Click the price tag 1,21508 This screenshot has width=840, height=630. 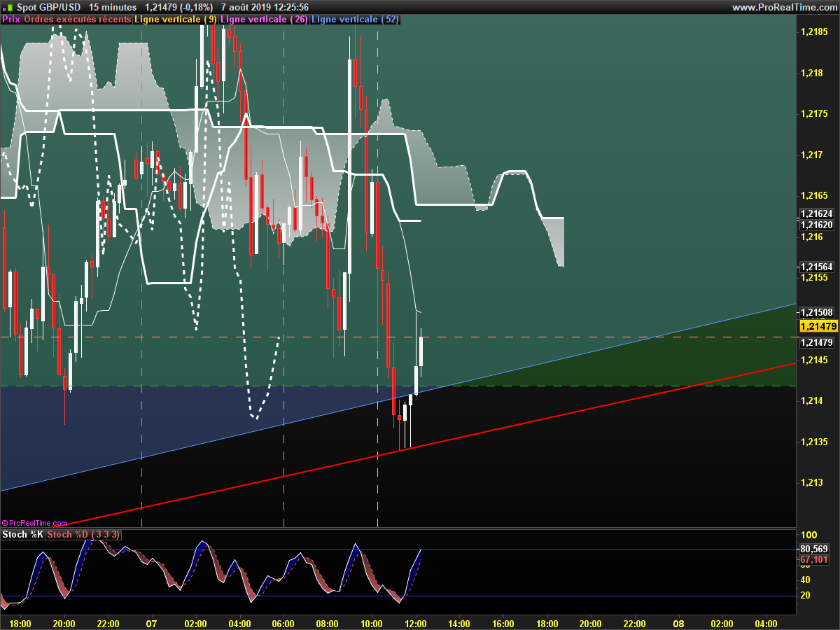[x=816, y=312]
